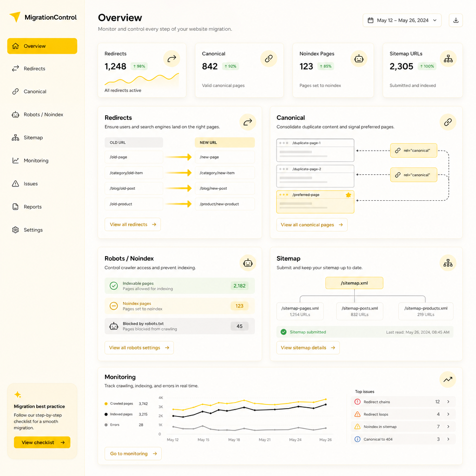Open the date range dropdown
The height and width of the screenshot is (476, 476).
point(402,20)
